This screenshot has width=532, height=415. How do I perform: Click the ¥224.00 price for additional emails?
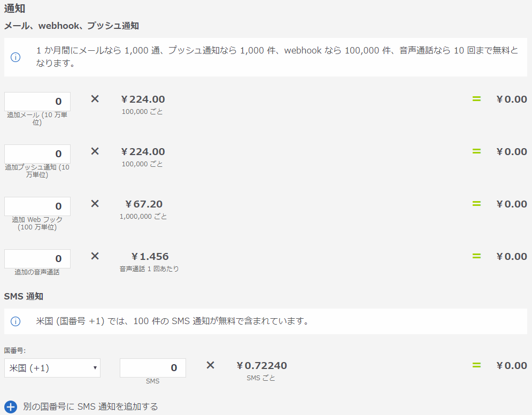coord(143,99)
